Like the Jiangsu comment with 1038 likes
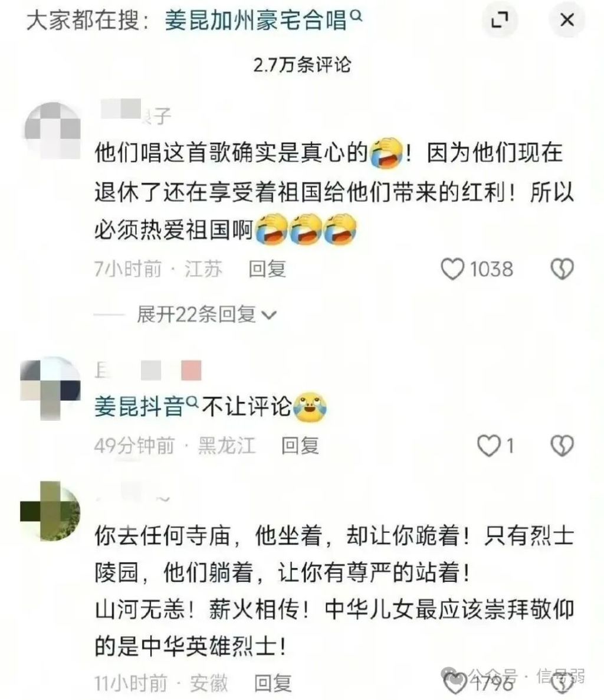 (452, 269)
